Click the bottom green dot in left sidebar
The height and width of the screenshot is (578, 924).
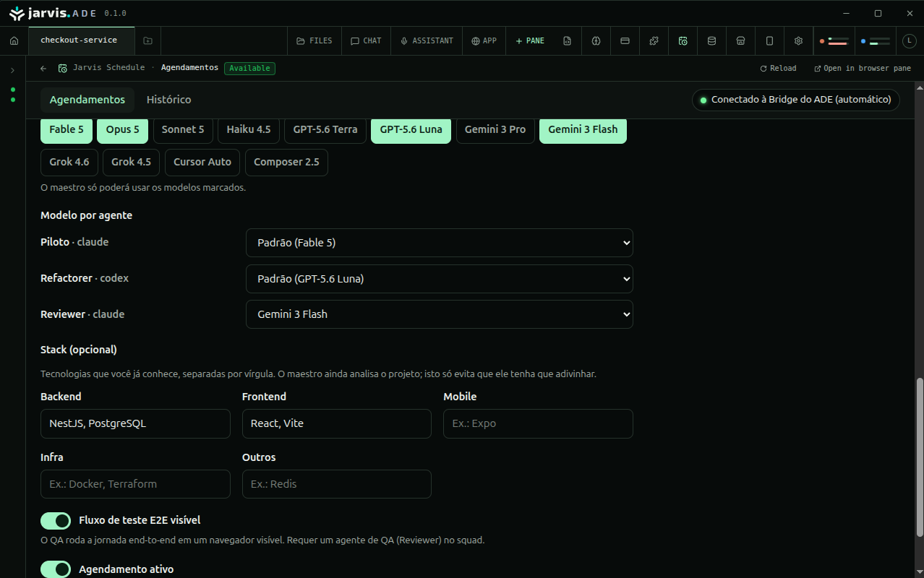(x=13, y=100)
